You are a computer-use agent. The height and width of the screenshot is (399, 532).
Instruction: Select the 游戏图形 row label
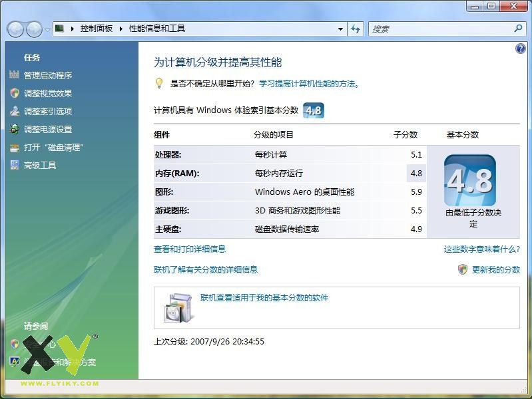172,211
